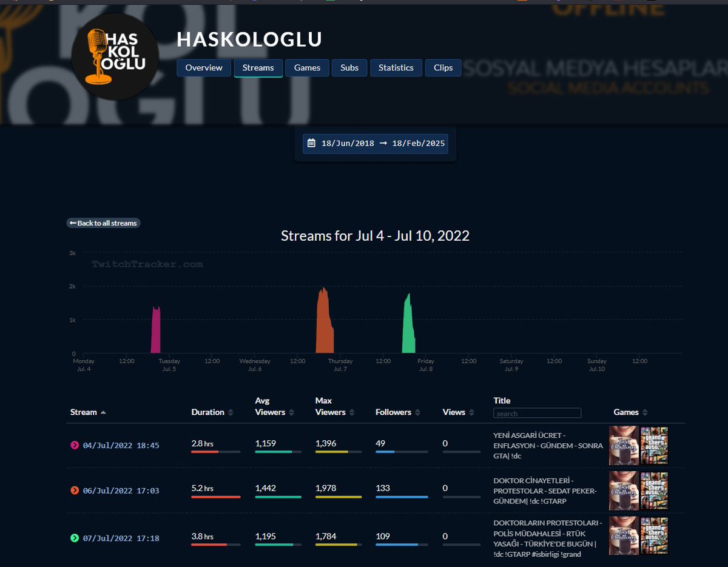Open the Games tab
Viewport: 728px width, 567px height.
click(x=307, y=68)
